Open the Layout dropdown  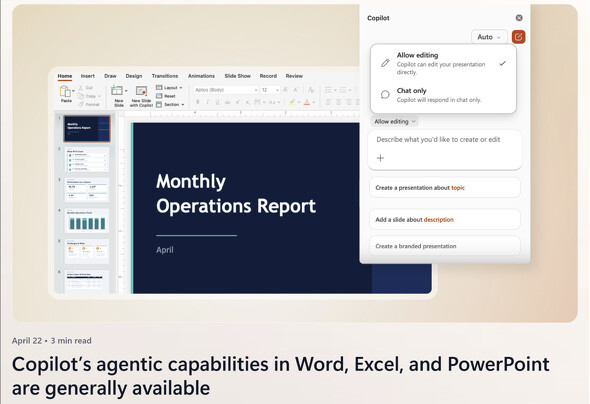pyautogui.click(x=169, y=88)
